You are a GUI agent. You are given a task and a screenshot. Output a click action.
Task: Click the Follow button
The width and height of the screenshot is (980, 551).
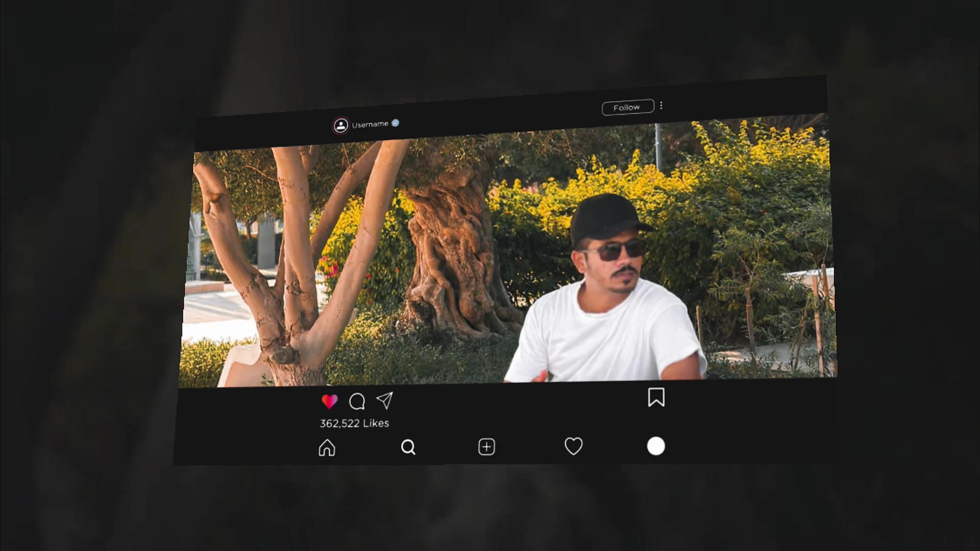[x=628, y=107]
